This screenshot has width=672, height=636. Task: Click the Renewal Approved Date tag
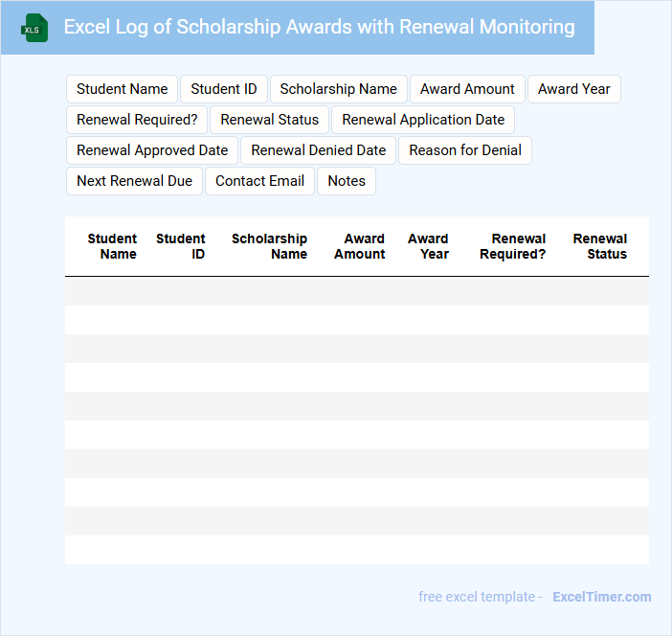click(152, 150)
